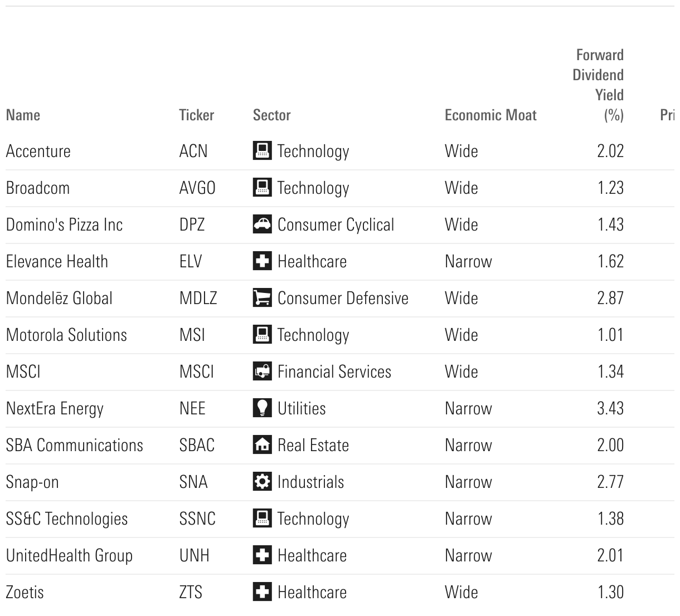Image resolution: width=680 pixels, height=616 pixels.
Task: Click the shopping cart icon for Consumer Defensive
Action: pyautogui.click(x=262, y=298)
